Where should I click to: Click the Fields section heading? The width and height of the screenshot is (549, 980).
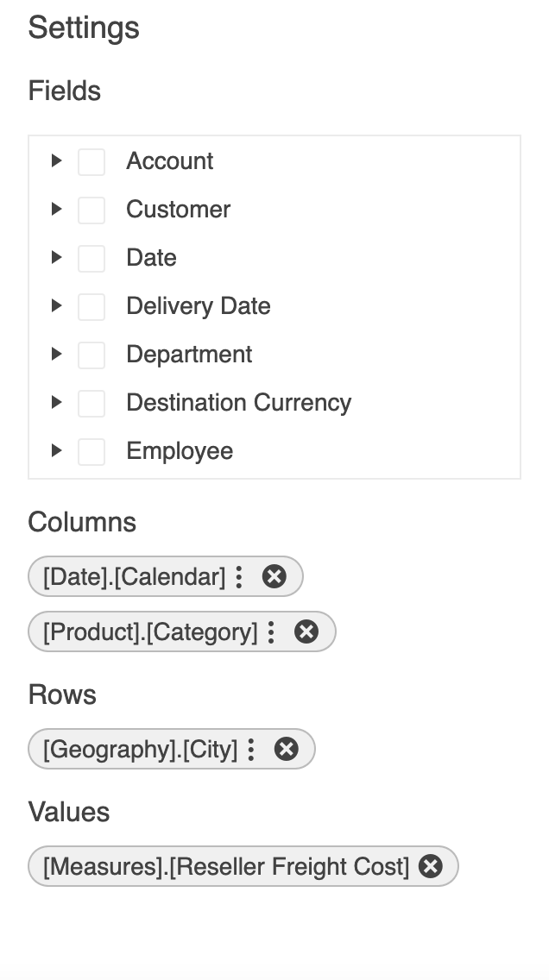click(x=64, y=91)
